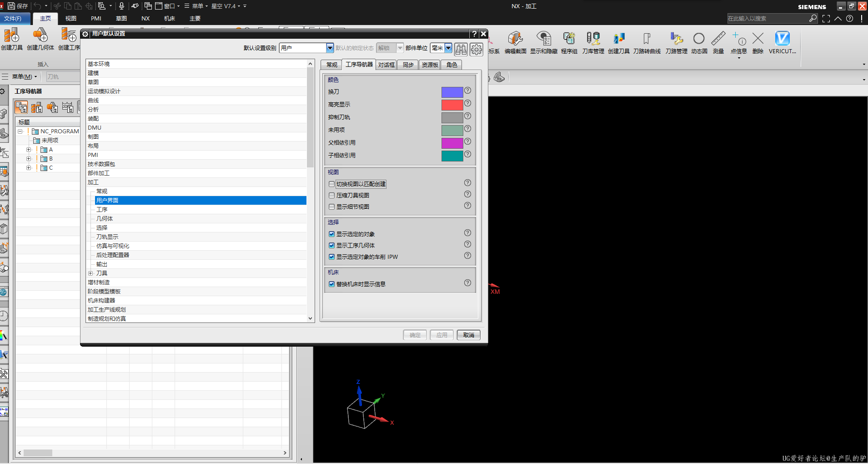Open the 窗口 dropdown in the title bar
Screen dimensions: 868x464
(x=168, y=6)
